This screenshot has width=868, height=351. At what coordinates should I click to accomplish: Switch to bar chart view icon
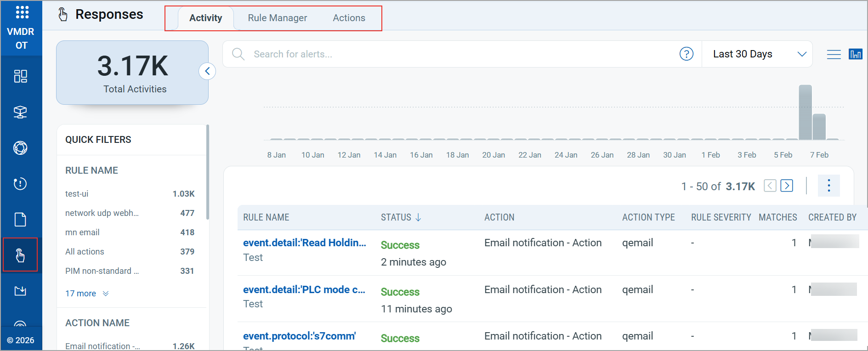tap(855, 54)
